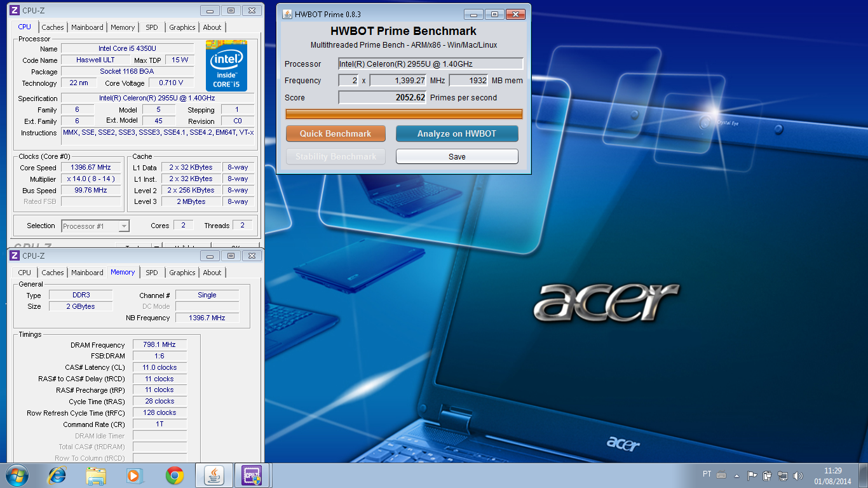The image size is (868, 488).
Task: Open Caches tab in bottom CPU-Z window
Action: click(x=53, y=273)
